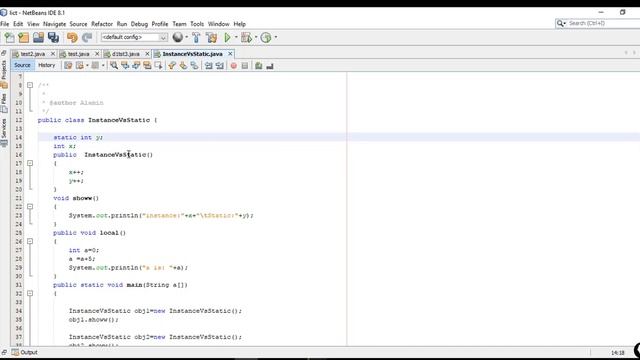Click the 14:18 cursor position indicator
The image size is (640, 360).
click(618, 353)
